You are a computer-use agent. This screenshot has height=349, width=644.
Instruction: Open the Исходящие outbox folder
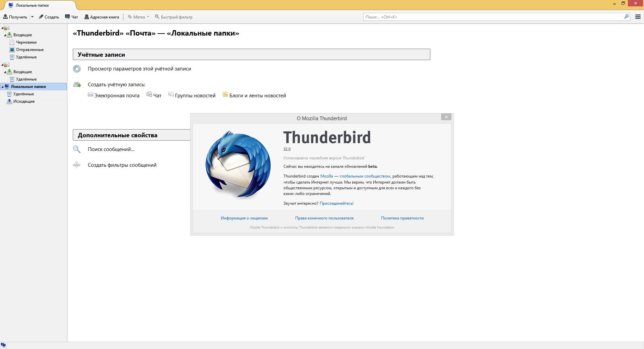point(24,101)
